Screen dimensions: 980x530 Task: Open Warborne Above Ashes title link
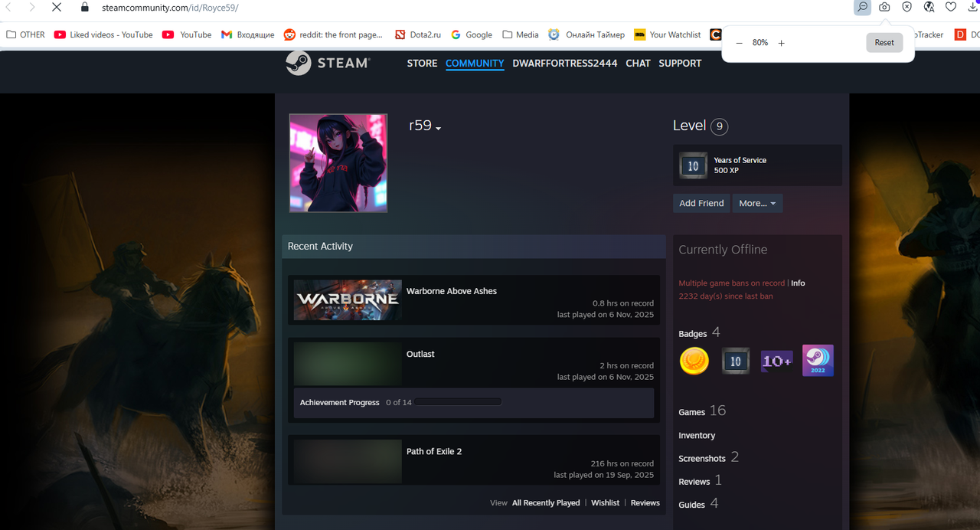(452, 291)
